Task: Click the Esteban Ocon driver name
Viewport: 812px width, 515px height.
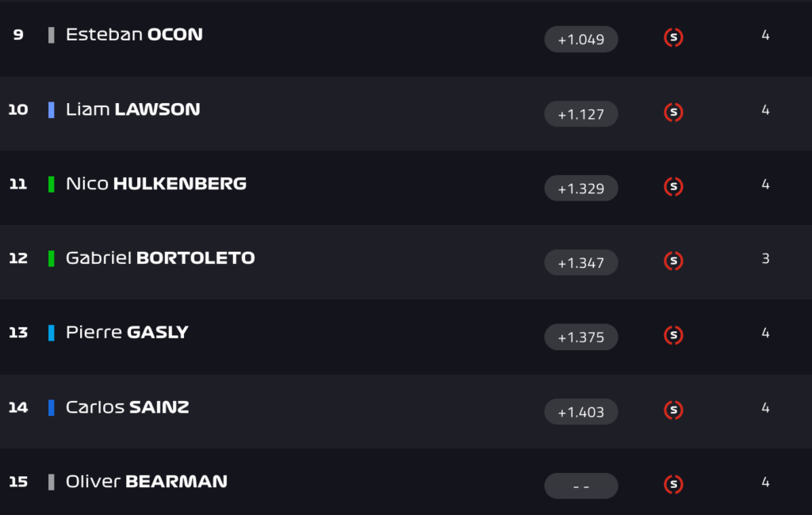Action: (x=134, y=35)
